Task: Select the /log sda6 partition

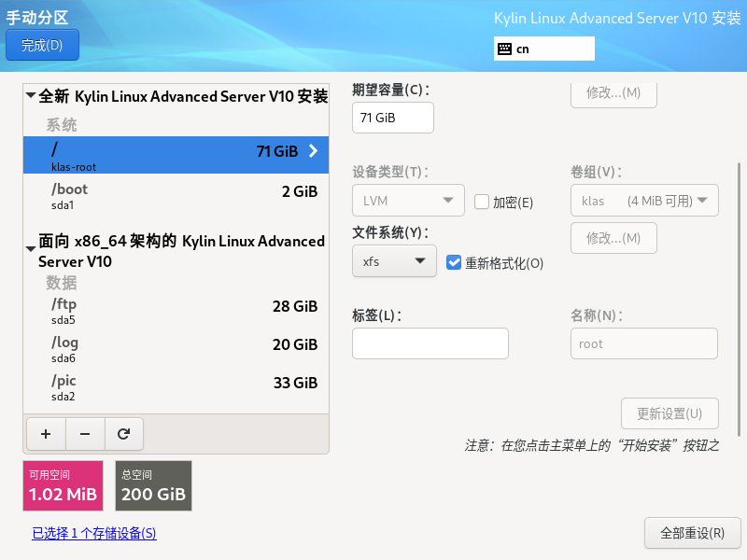Action: coord(176,348)
